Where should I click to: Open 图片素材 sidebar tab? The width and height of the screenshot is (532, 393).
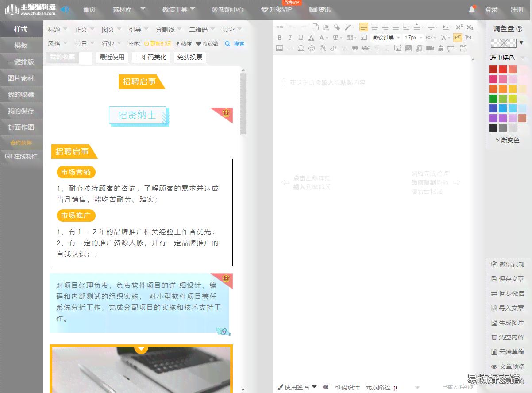(21, 78)
